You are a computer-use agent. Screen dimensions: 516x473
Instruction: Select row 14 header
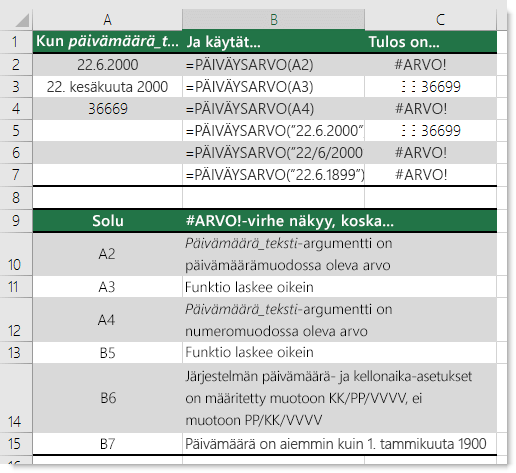(16, 398)
